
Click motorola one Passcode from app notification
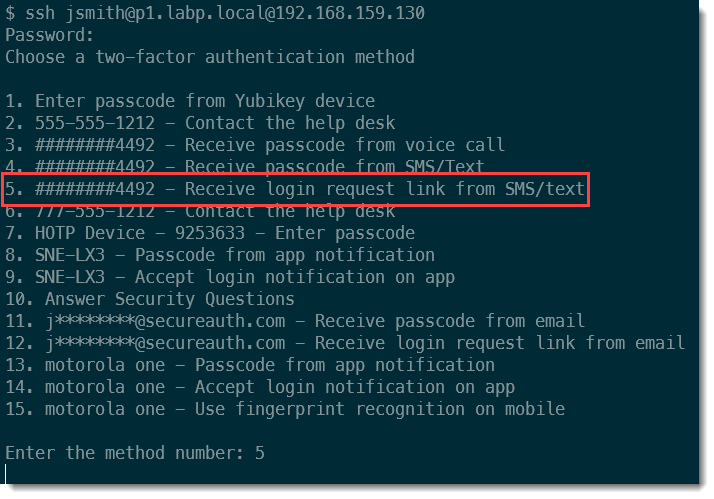[250, 365]
